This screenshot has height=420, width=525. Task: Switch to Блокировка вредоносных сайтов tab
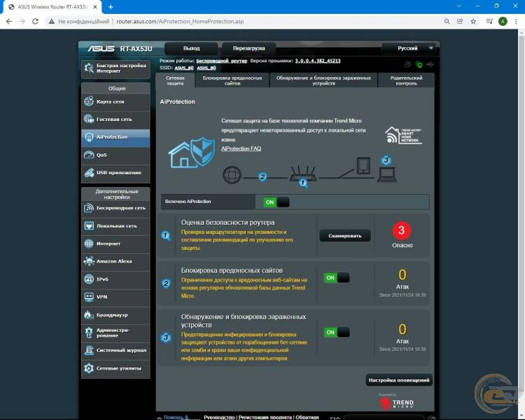pyautogui.click(x=232, y=80)
